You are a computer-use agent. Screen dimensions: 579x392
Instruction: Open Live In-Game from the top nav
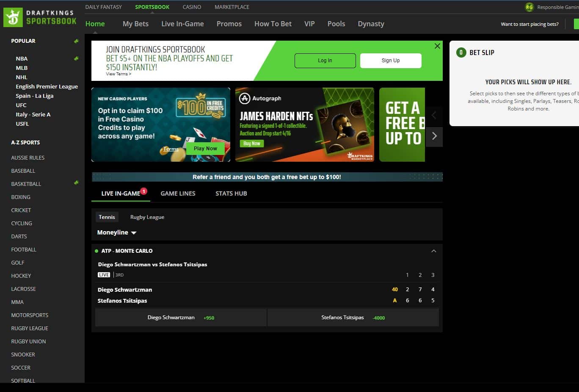[x=182, y=24]
